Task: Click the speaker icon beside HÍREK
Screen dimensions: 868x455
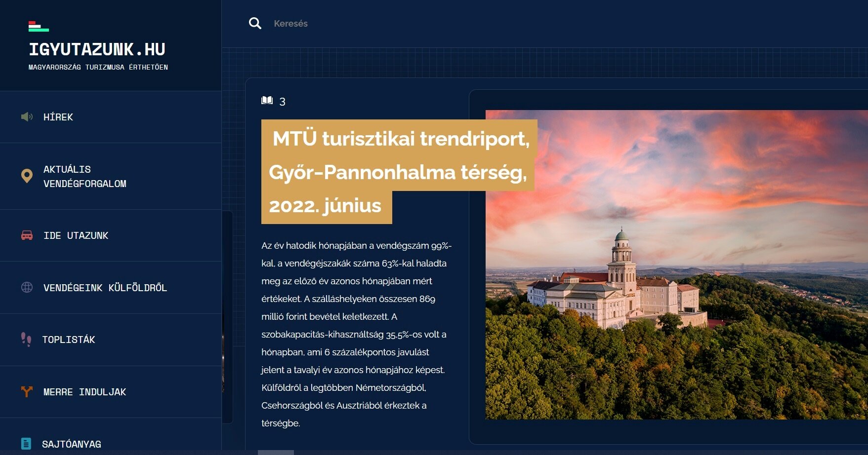Action: tap(27, 117)
